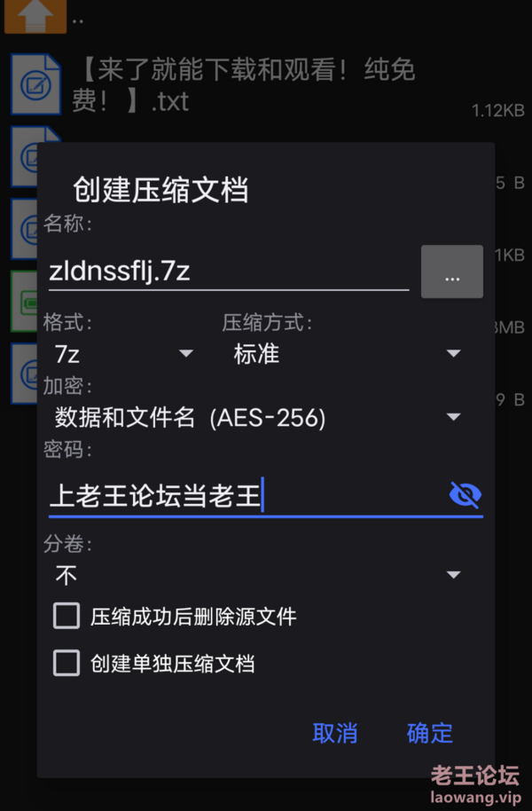The height and width of the screenshot is (811, 532).
Task: Check 压缩成功后删除源文件 checkbox
Action: [66, 616]
